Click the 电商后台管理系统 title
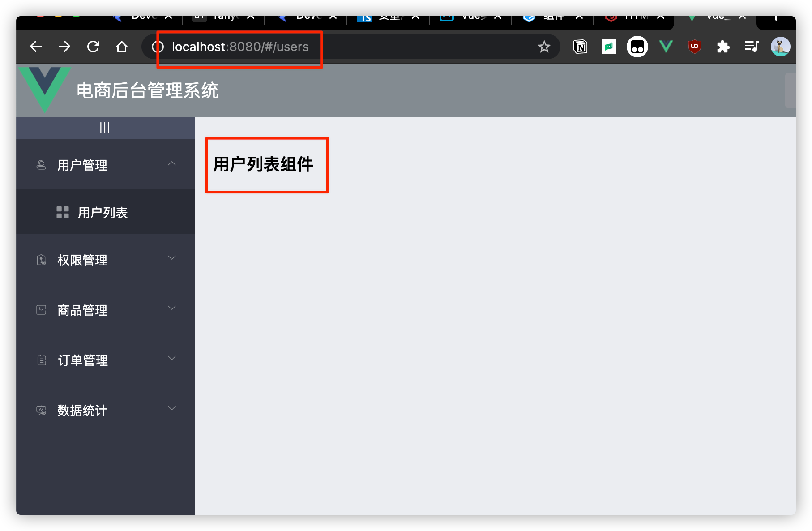Viewport: 812px width, 531px height. pyautogui.click(x=147, y=90)
